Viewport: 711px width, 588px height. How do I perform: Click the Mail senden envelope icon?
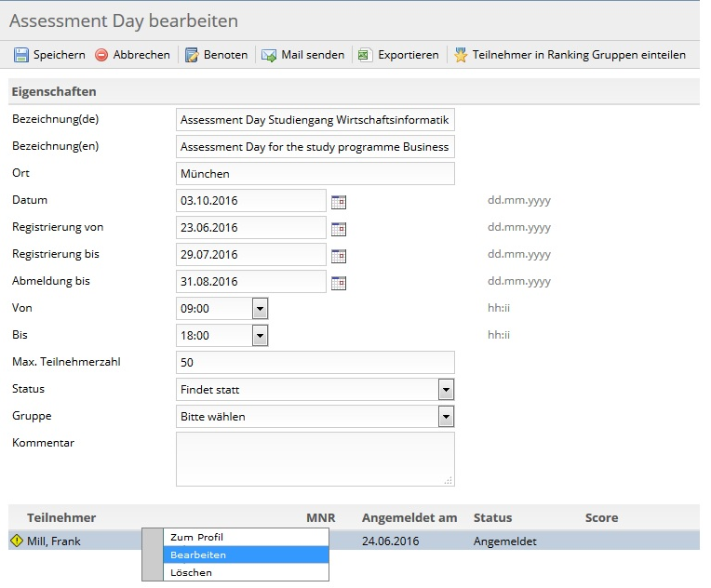pyautogui.click(x=269, y=55)
